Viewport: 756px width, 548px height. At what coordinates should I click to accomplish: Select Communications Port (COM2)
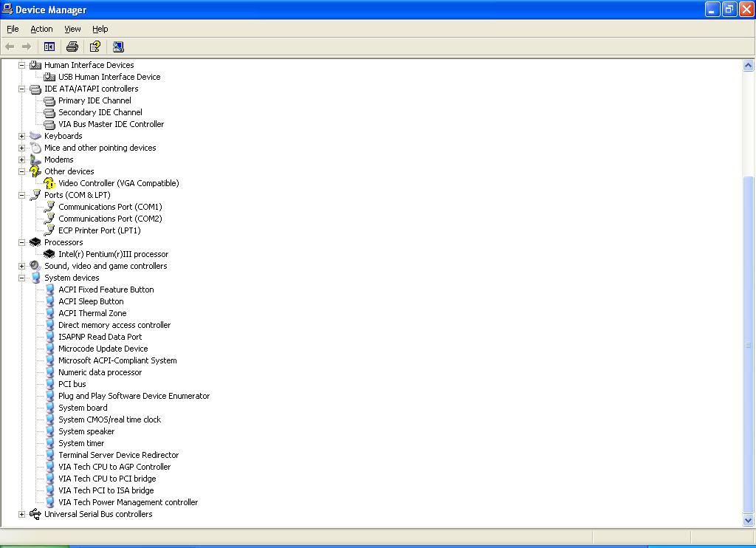pyautogui.click(x=110, y=219)
